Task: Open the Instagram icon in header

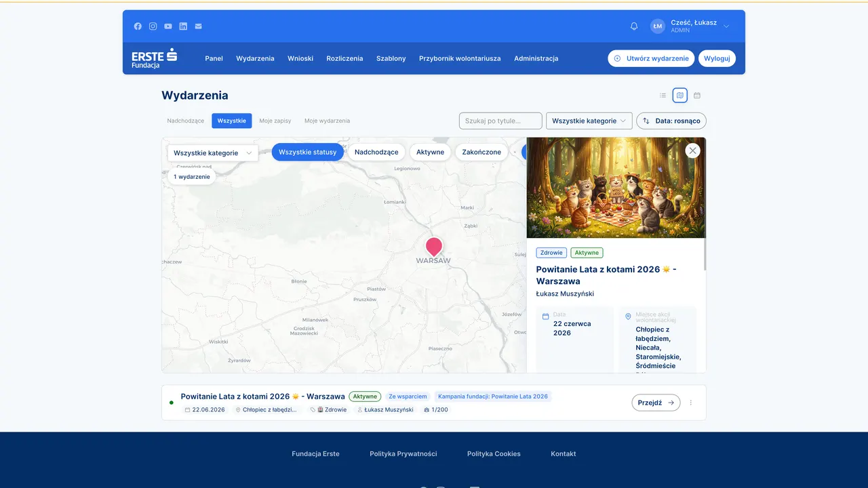Action: [x=153, y=26]
